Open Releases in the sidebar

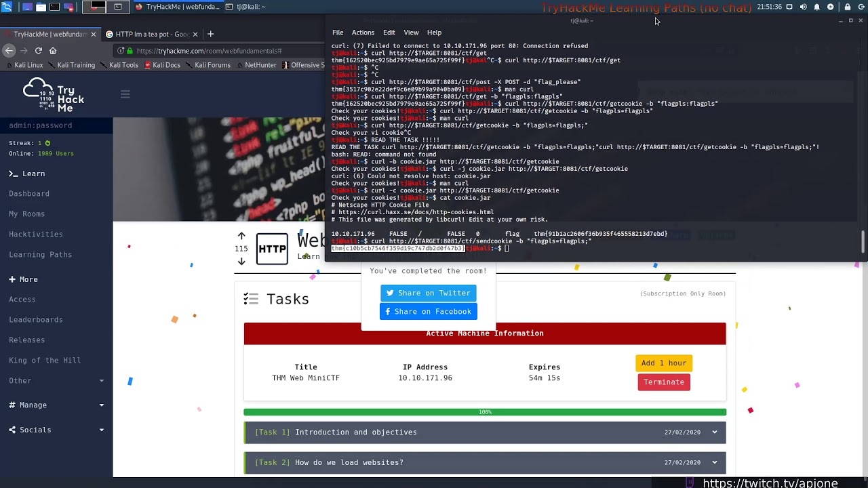pyautogui.click(x=27, y=340)
